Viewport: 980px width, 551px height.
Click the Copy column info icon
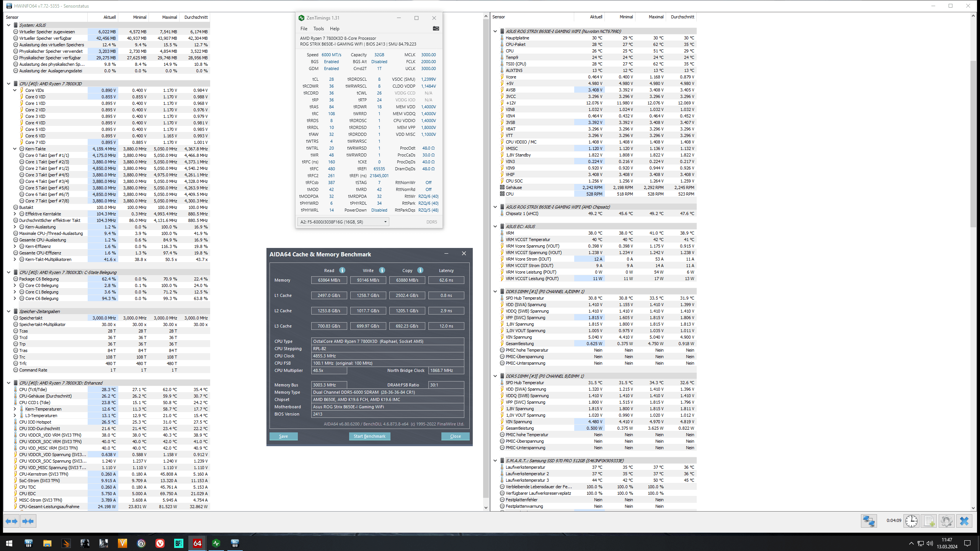point(420,270)
